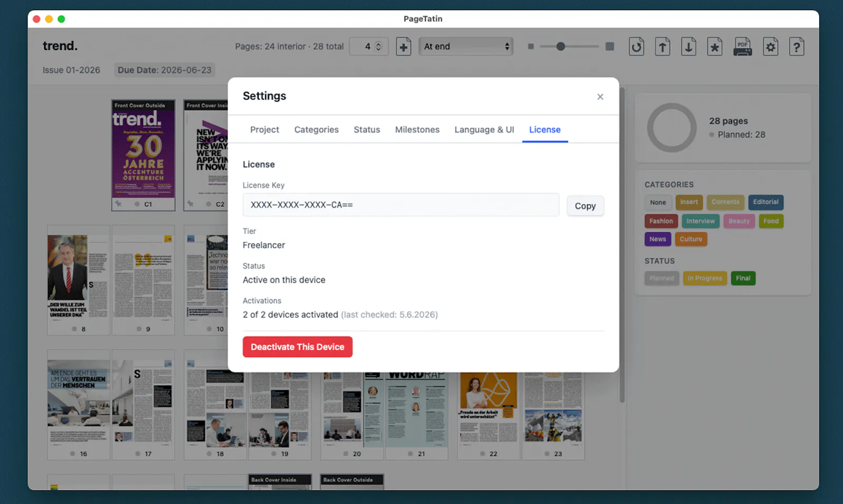Click the reload/refresh toolbar icon
Screen dimensions: 843x504
[636, 47]
